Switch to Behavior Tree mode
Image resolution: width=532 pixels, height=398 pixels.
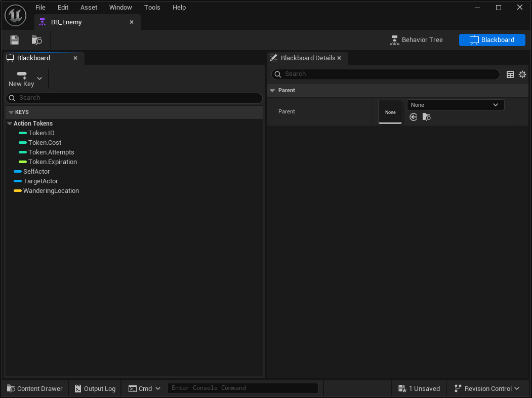[416, 40]
